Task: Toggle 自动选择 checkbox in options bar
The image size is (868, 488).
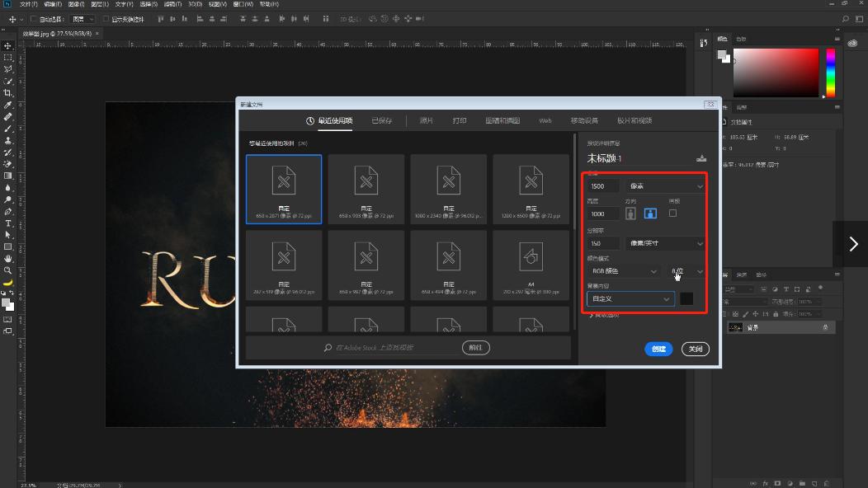Action: 34,19
